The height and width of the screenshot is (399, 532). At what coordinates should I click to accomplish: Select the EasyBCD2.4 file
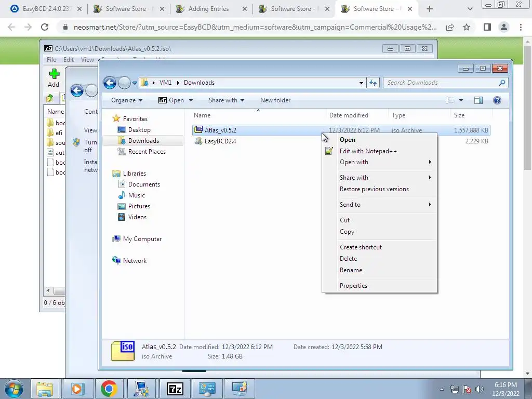click(220, 141)
